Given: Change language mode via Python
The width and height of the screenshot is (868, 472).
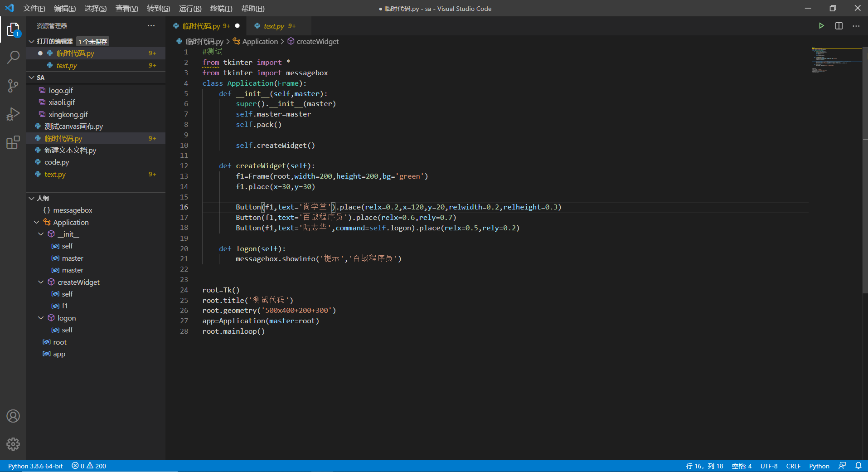Looking at the screenshot, I should pyautogui.click(x=819, y=466).
